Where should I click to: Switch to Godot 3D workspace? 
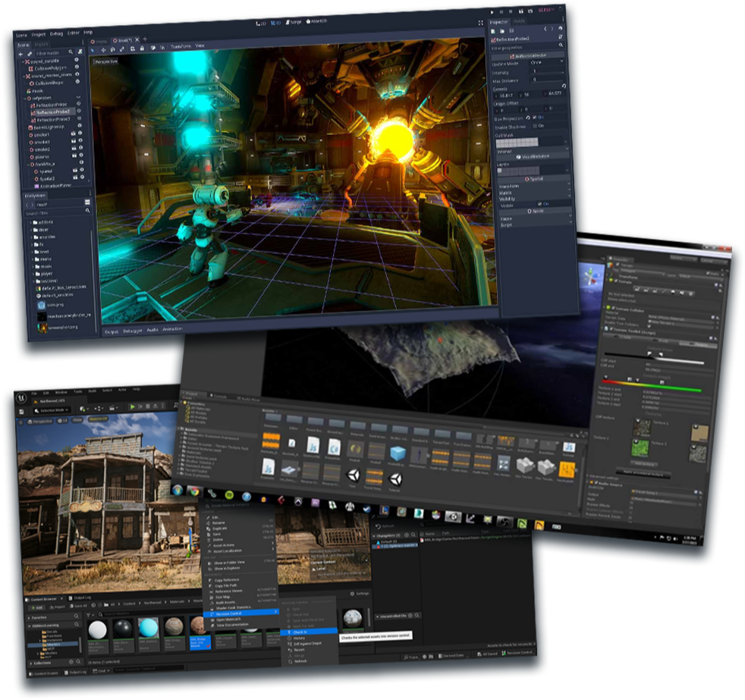[275, 23]
